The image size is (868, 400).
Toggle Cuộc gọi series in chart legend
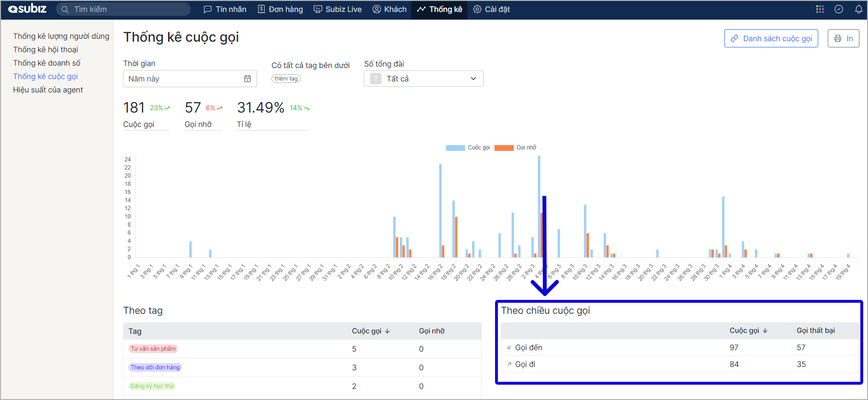click(x=468, y=148)
